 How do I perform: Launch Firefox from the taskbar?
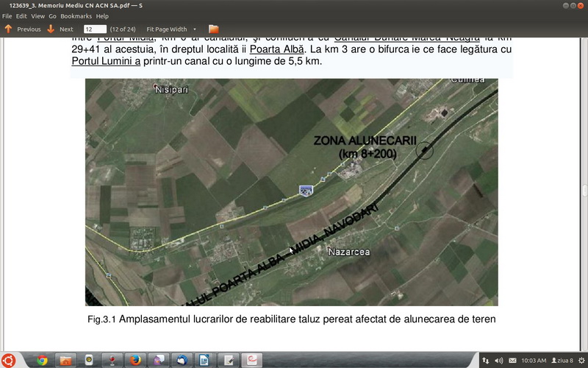point(135,360)
